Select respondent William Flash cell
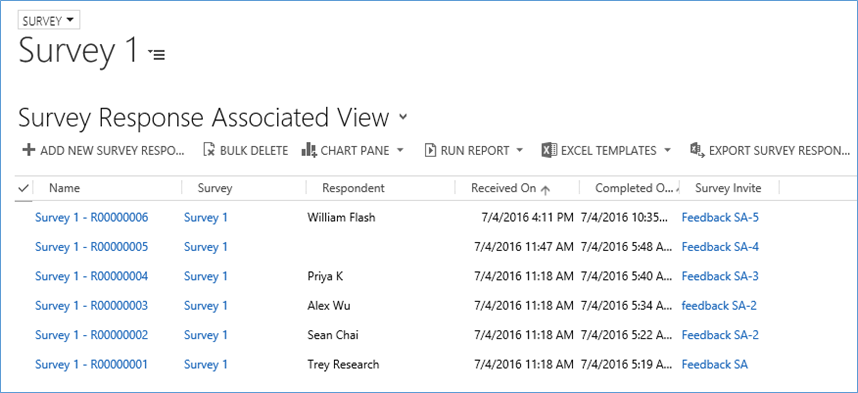Image resolution: width=858 pixels, height=393 pixels. pos(341,217)
